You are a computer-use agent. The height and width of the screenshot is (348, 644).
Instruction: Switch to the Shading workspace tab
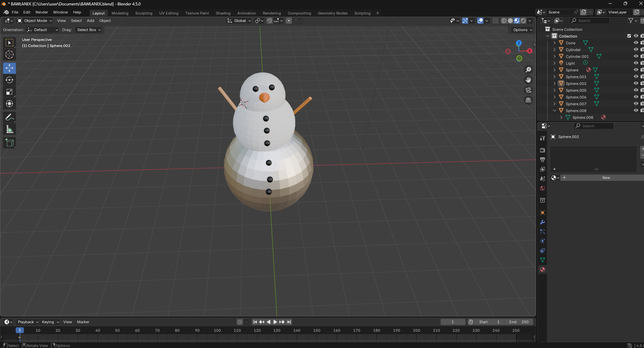click(x=223, y=13)
